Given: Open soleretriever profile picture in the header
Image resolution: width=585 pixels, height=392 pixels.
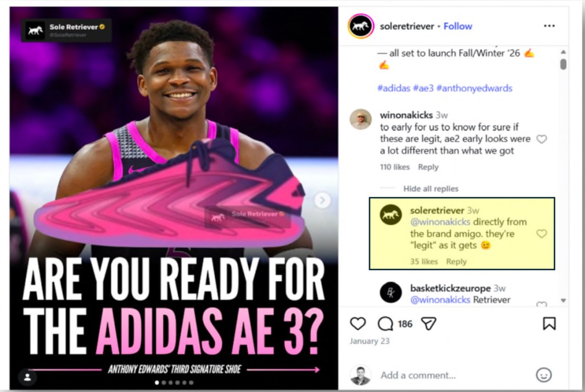Looking at the screenshot, I should click(x=361, y=26).
